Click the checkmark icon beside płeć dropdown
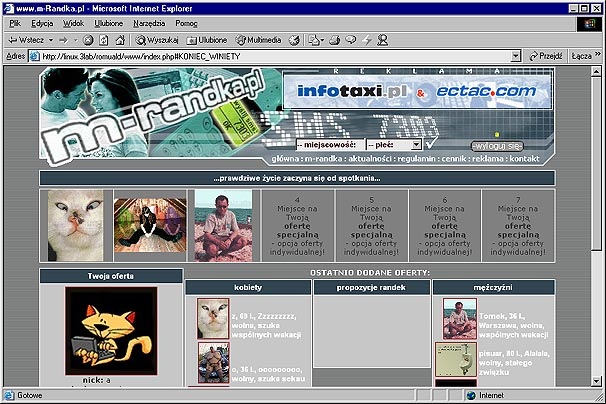 (430, 144)
